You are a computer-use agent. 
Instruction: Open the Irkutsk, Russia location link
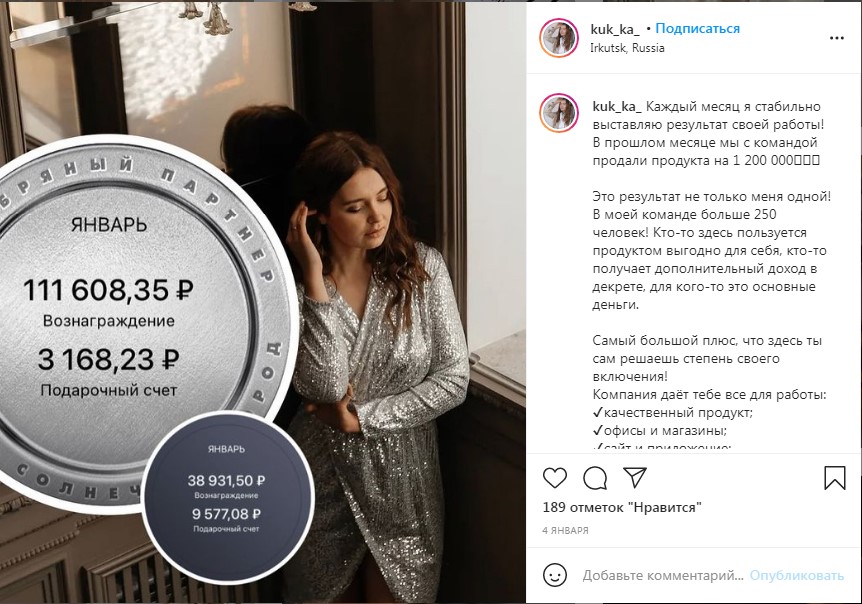tap(627, 48)
